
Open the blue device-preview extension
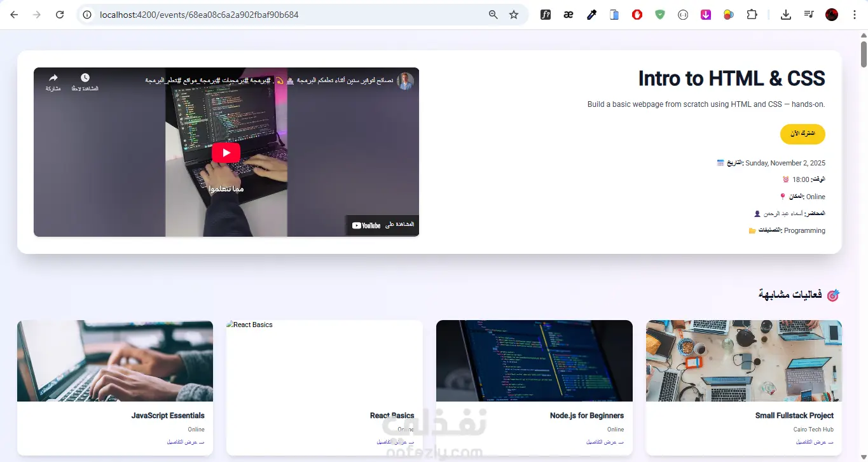[614, 15]
